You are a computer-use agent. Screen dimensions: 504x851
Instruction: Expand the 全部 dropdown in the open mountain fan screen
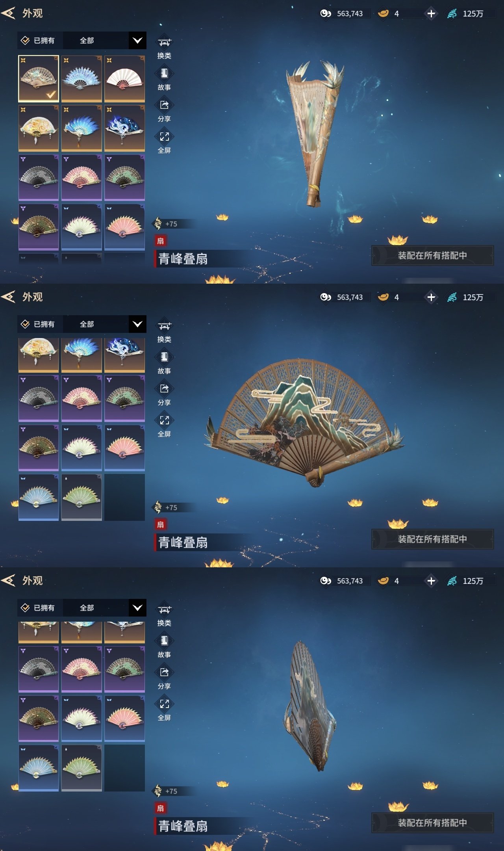[104, 324]
